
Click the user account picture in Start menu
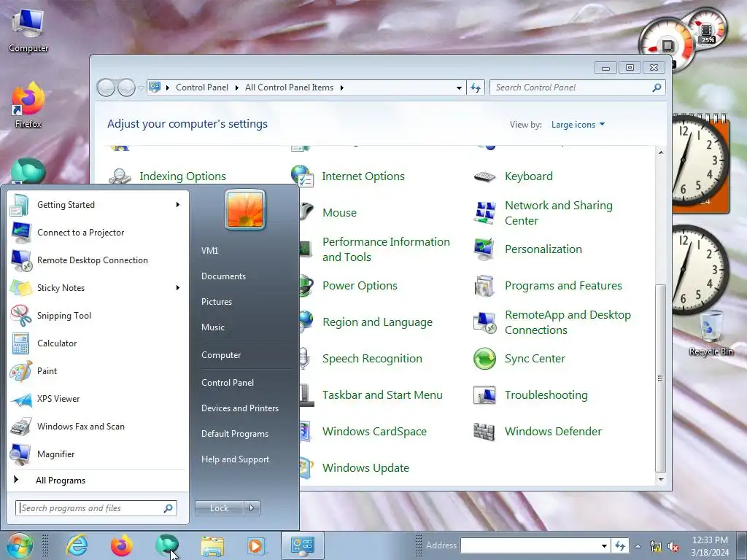245,209
